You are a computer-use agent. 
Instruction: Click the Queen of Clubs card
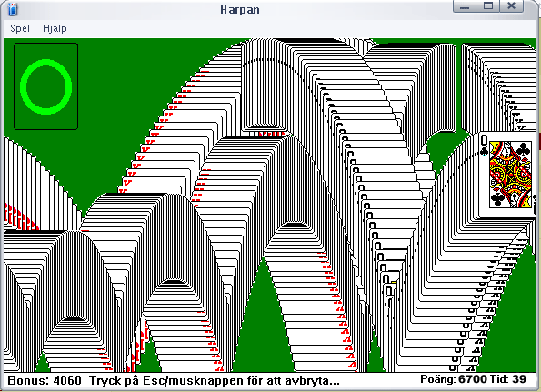pos(507,175)
